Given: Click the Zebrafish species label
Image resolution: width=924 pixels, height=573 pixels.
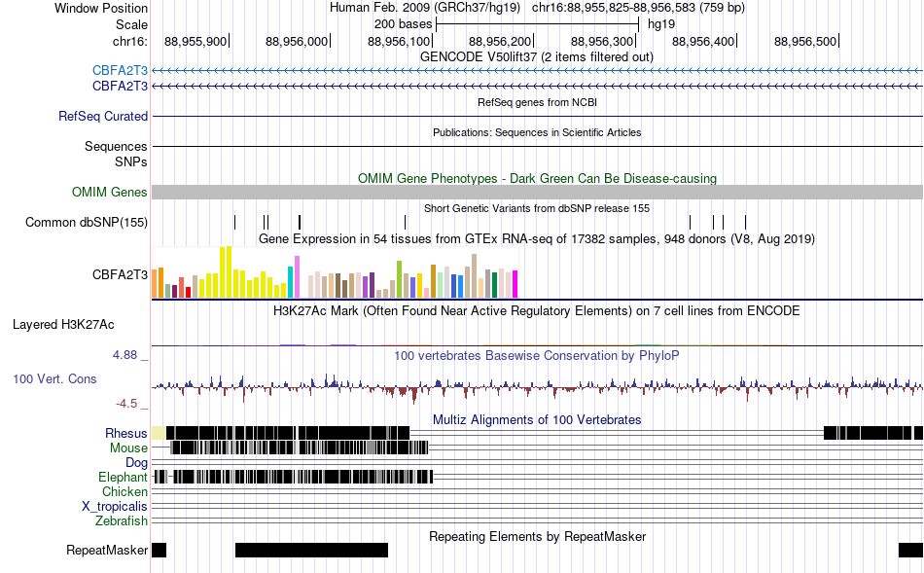Looking at the screenshot, I should (122, 521).
